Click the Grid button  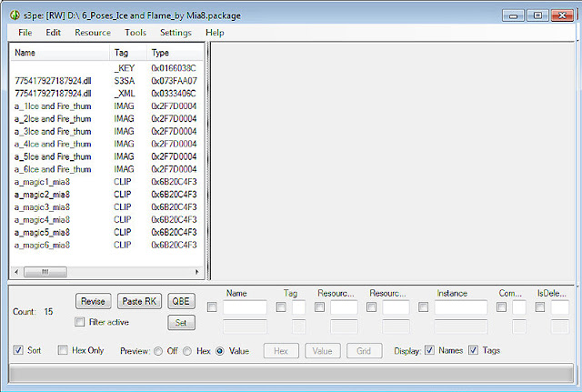[x=364, y=351]
